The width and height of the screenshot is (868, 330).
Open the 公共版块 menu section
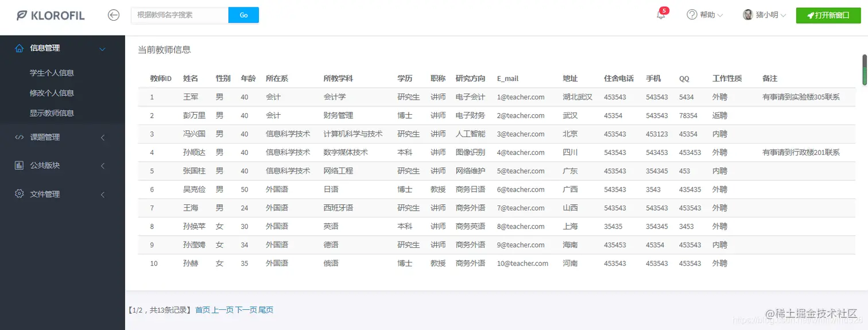62,165
